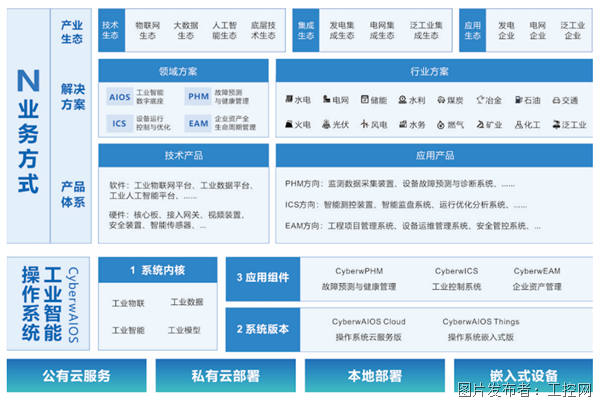Image resolution: width=600 pixels, height=404 pixels.
Task: Select CyberwEAM 企业资产管理
Action: pyautogui.click(x=537, y=279)
